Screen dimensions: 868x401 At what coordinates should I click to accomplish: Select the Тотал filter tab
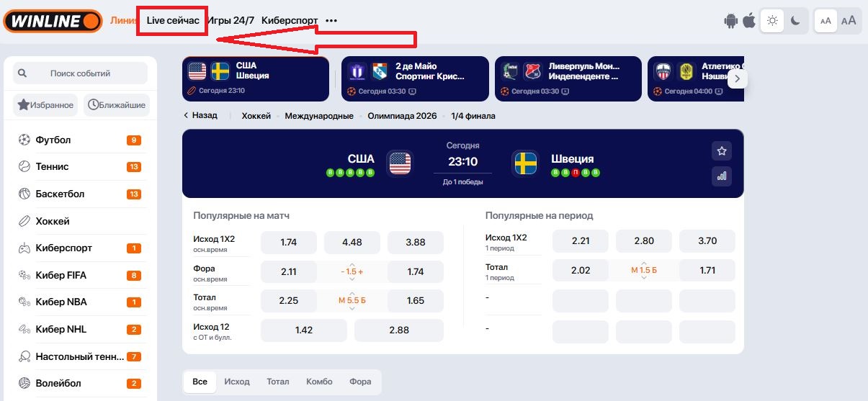(277, 382)
